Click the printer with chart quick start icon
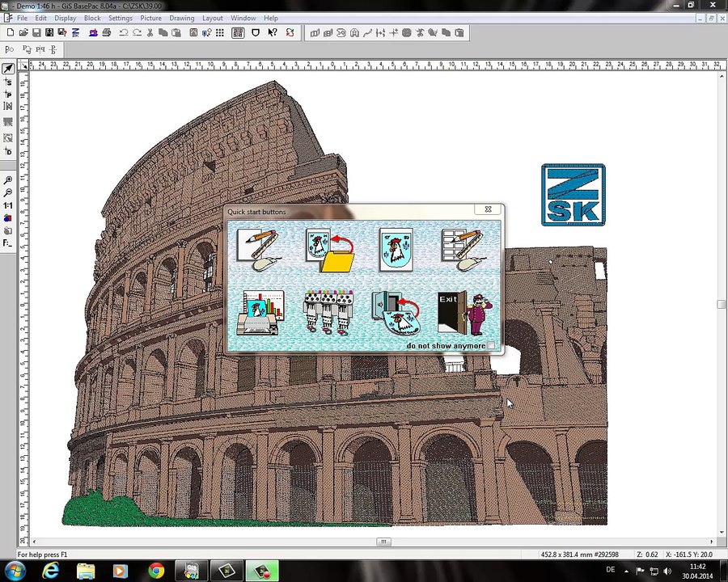The width and height of the screenshot is (728, 582). pyautogui.click(x=260, y=313)
